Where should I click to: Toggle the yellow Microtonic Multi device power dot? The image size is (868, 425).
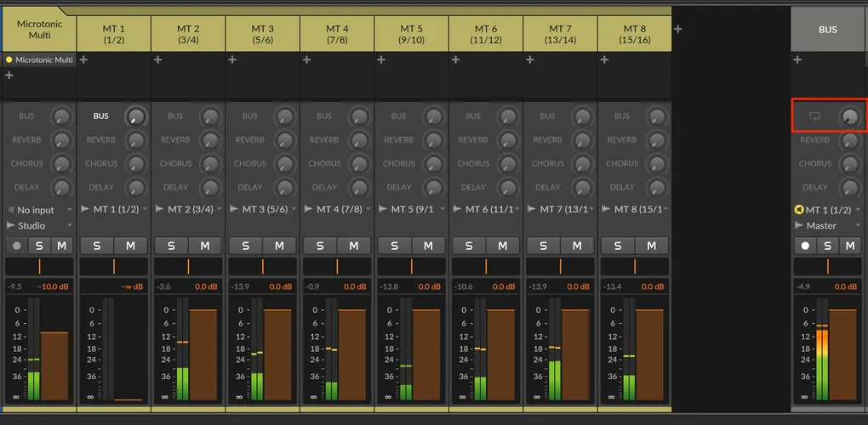pyautogui.click(x=9, y=59)
